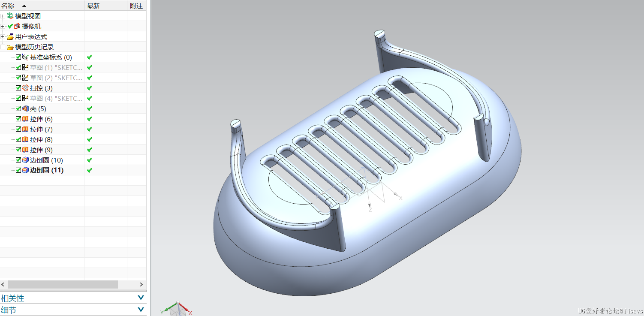The width and height of the screenshot is (644, 316).
Task: Uncheck the 边倒圆 (11) checkbox
Action: pyautogui.click(x=18, y=170)
